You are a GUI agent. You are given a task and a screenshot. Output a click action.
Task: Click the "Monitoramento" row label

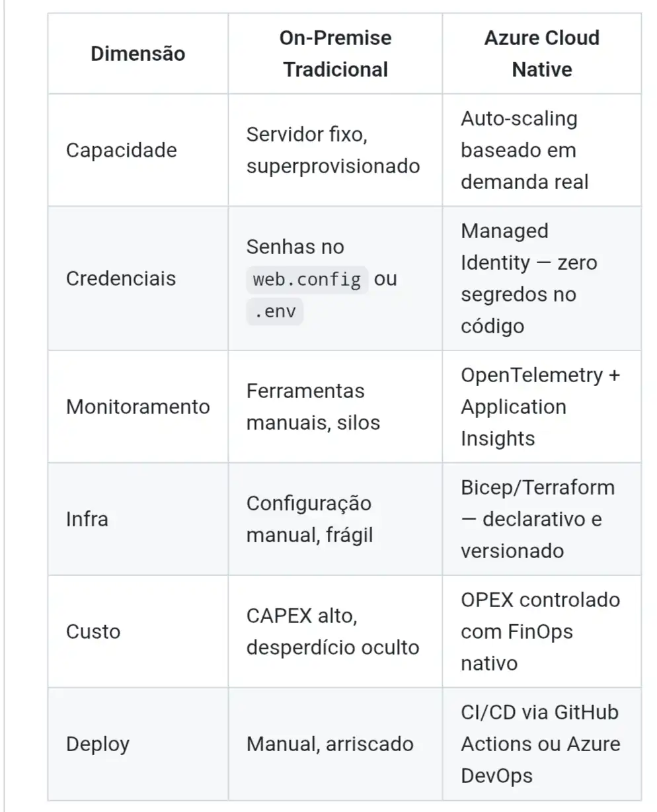pyautogui.click(x=137, y=407)
